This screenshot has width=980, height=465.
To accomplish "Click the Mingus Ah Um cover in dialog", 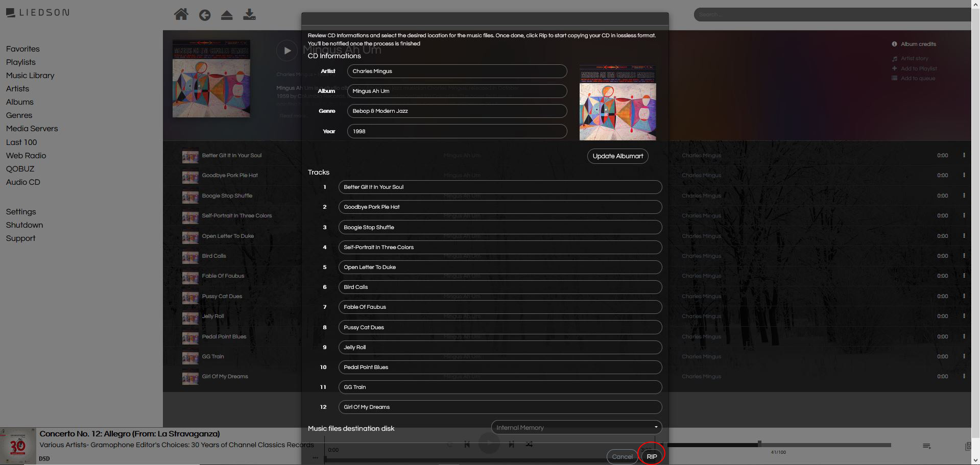I will (617, 103).
